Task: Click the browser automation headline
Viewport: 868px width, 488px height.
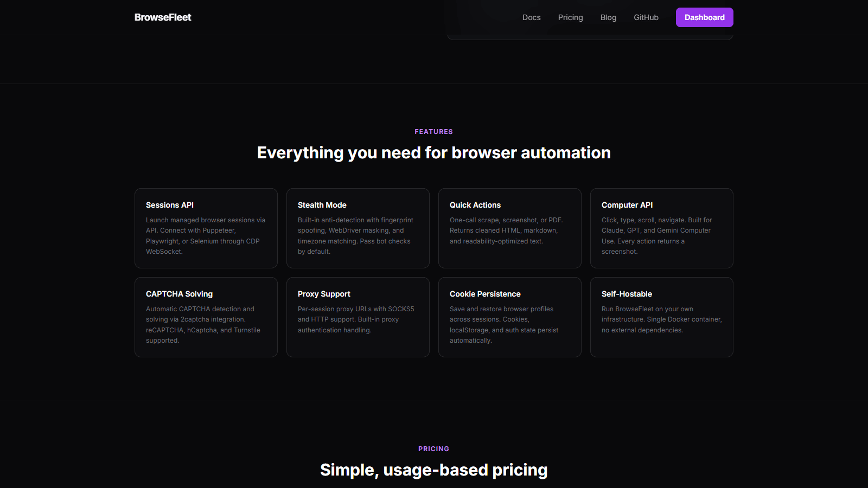Action: click(433, 152)
